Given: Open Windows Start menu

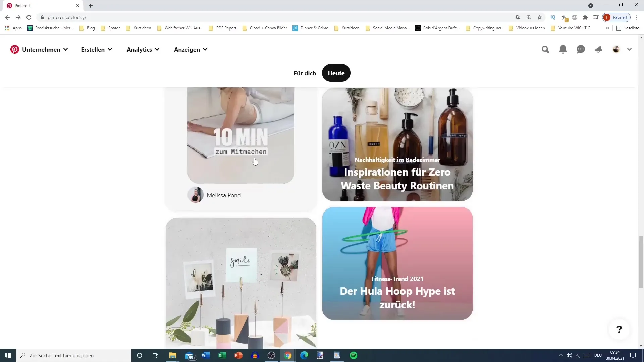Looking at the screenshot, I should click(8, 355).
